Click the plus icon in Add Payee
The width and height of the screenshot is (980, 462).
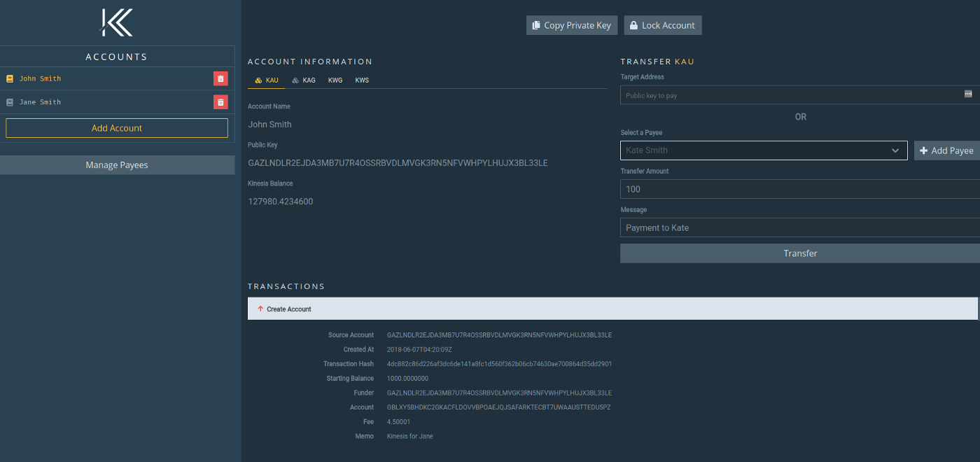tap(923, 150)
